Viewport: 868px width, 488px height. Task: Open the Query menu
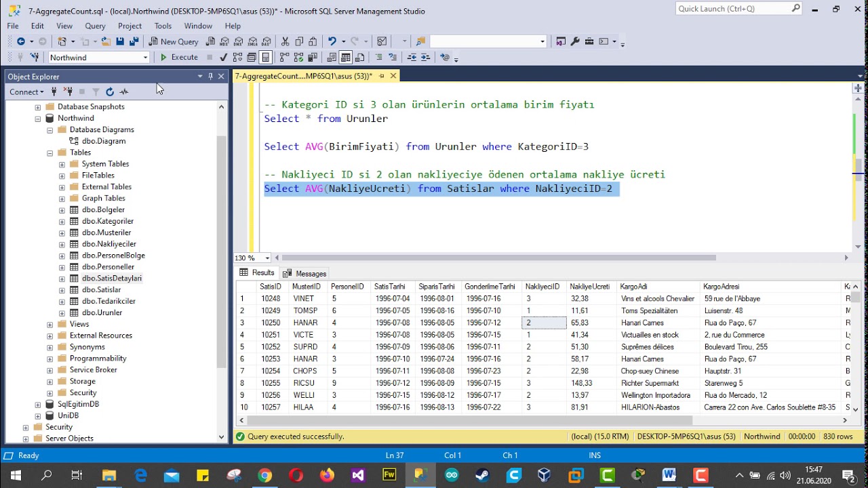[x=95, y=26]
